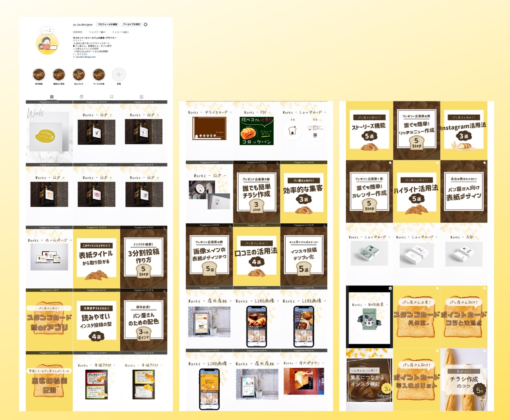
Task: Open the カレンダー作成 post
Action: click(x=369, y=192)
